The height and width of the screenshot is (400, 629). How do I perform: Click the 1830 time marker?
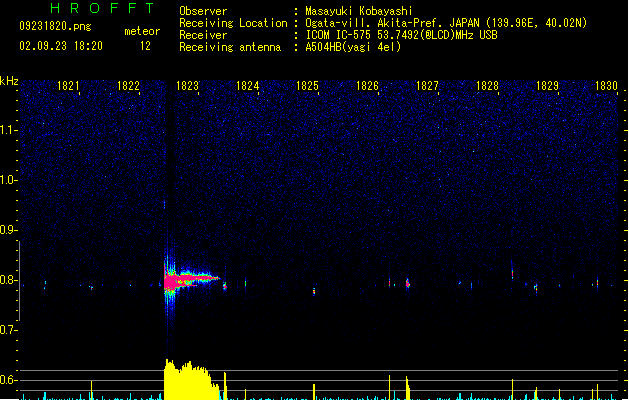pos(606,86)
